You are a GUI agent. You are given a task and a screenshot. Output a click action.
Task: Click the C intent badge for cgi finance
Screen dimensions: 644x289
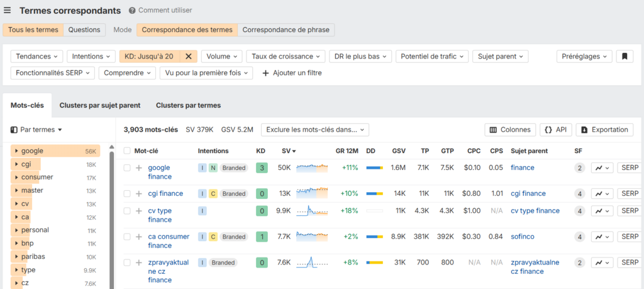click(x=213, y=194)
